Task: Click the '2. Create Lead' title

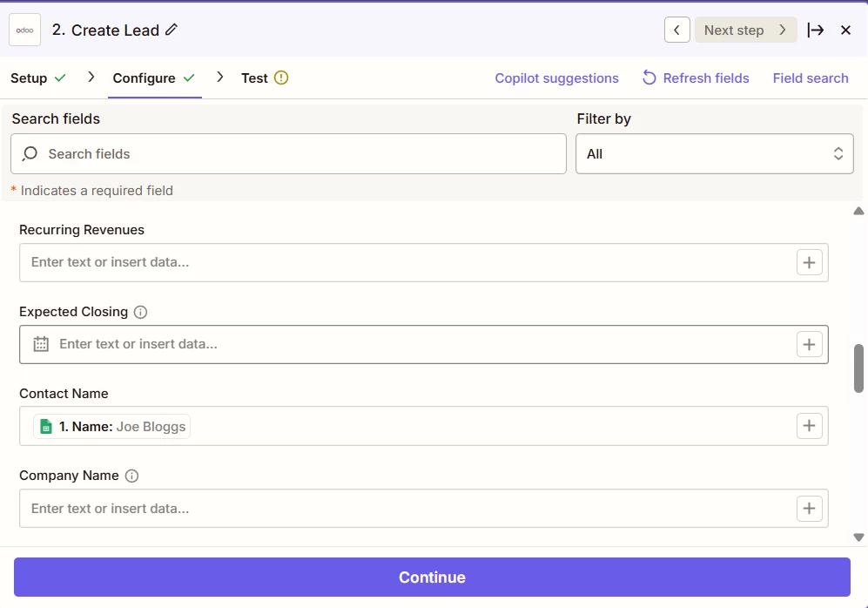Action: coord(105,30)
